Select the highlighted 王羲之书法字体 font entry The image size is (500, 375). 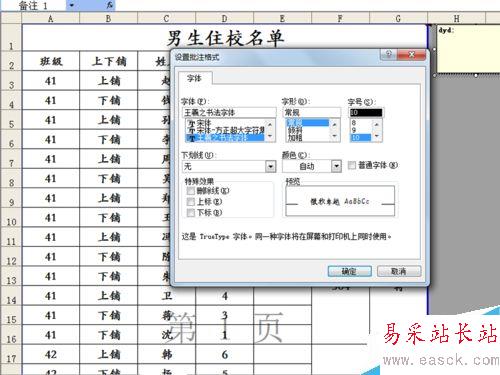(226, 137)
